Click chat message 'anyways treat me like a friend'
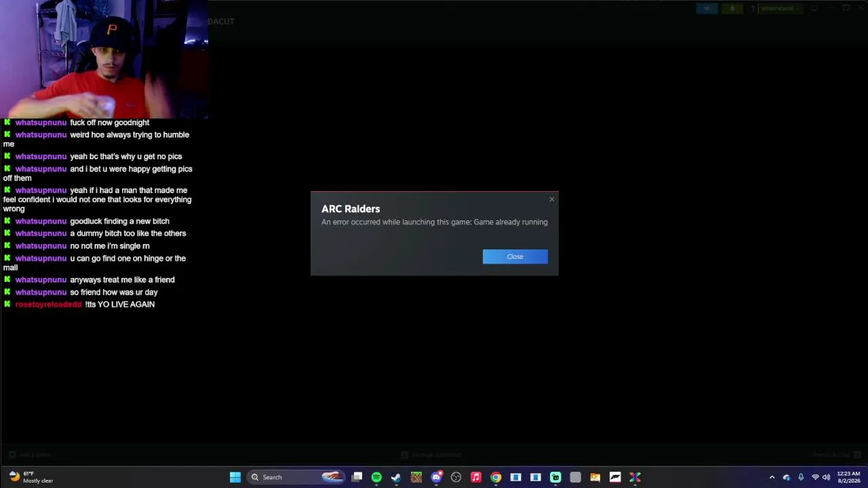868x488 pixels. (x=122, y=280)
